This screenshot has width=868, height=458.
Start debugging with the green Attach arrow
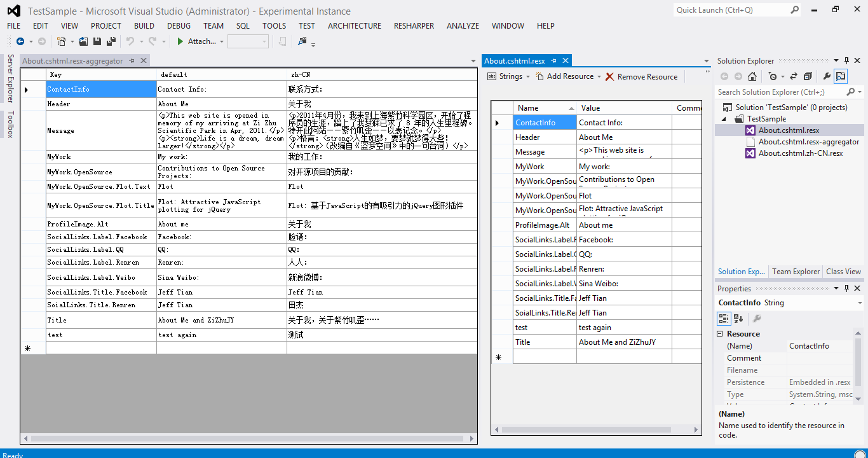pos(180,41)
